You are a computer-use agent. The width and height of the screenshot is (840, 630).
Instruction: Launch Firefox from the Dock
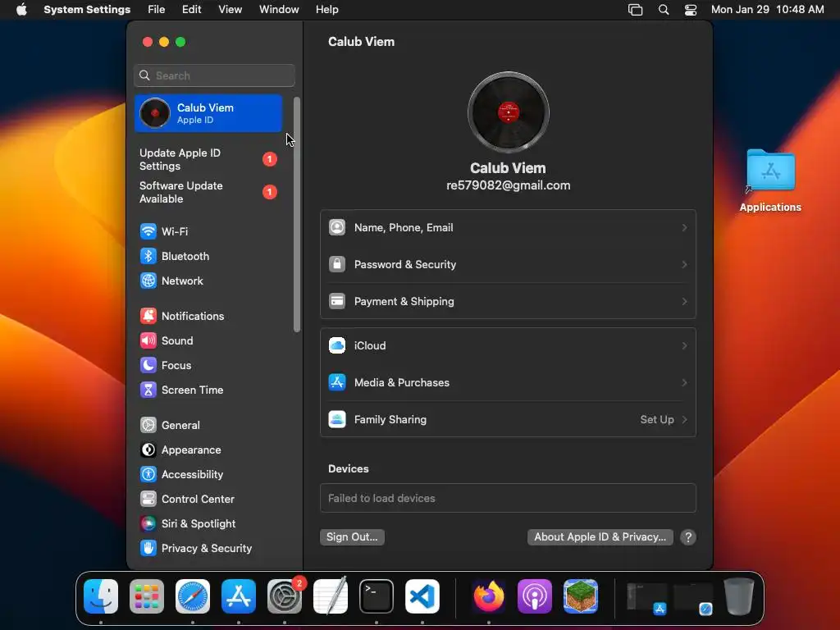tap(489, 596)
